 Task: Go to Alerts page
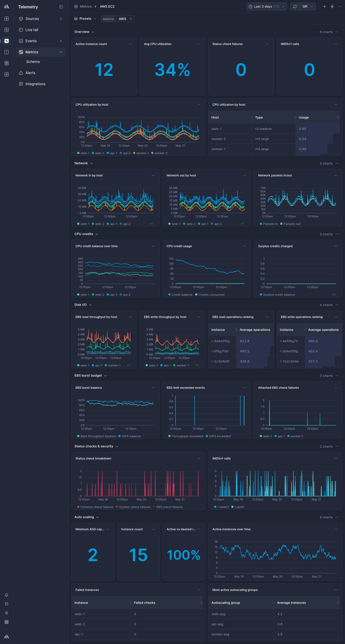[x=41, y=73]
